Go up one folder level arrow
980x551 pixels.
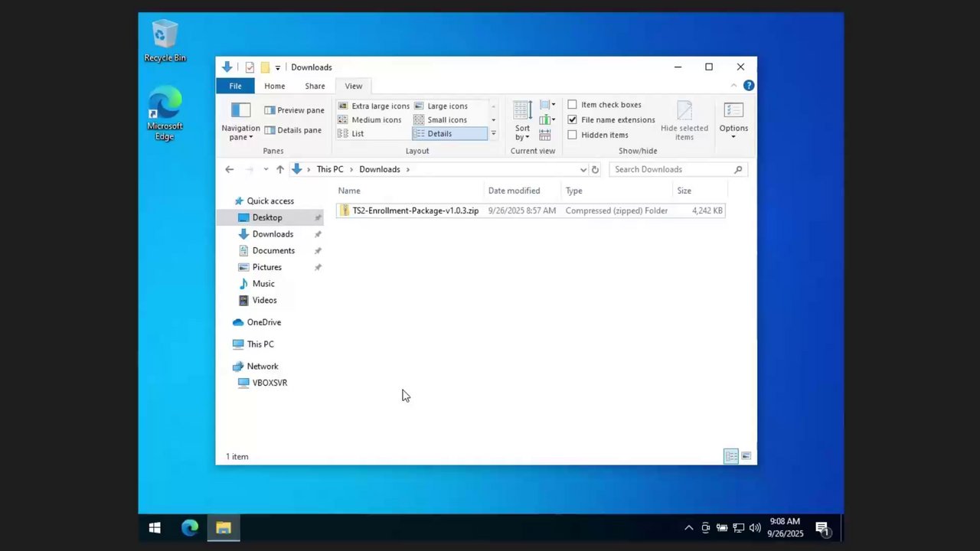(280, 169)
